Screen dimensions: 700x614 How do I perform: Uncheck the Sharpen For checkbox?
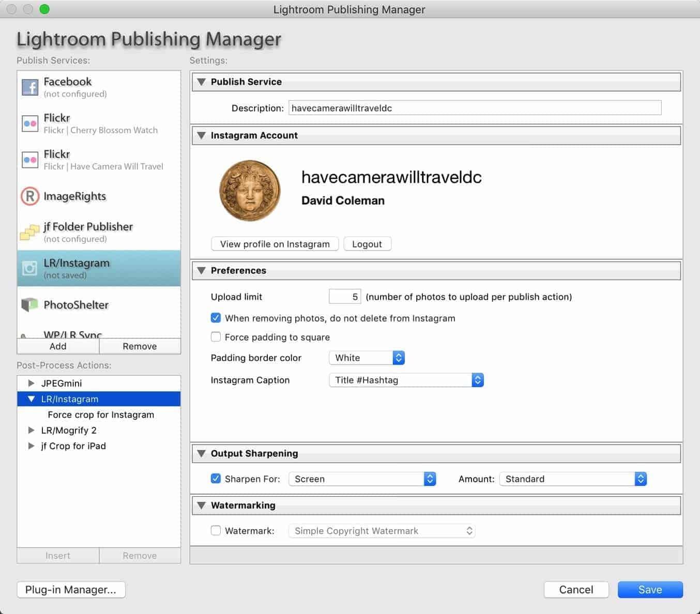[x=216, y=479]
